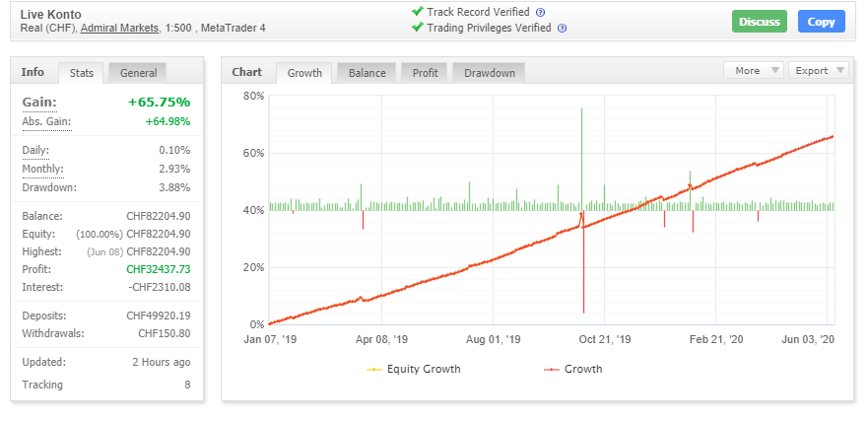The image size is (868, 422).
Task: Switch to the Profit chart tab
Action: coord(425,73)
